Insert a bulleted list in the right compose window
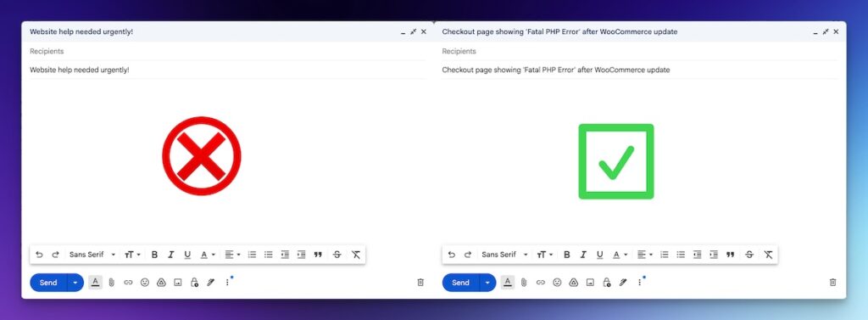The image size is (868, 320). 681,255
